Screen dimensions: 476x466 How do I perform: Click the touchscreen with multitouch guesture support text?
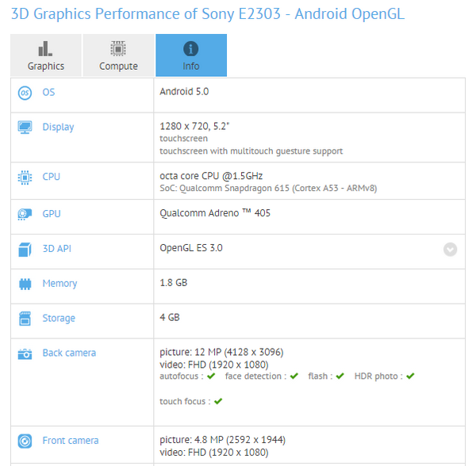[251, 151]
